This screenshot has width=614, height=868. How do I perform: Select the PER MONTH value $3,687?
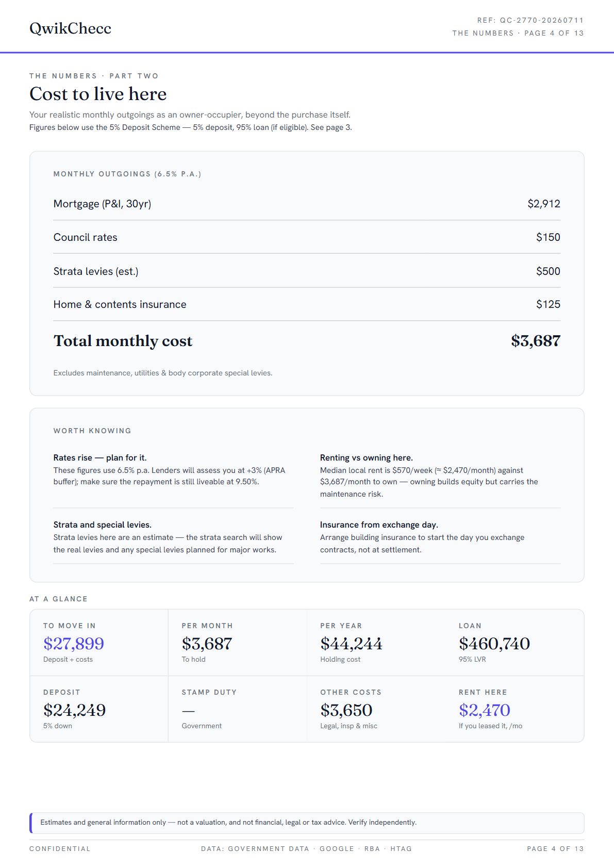click(x=207, y=644)
